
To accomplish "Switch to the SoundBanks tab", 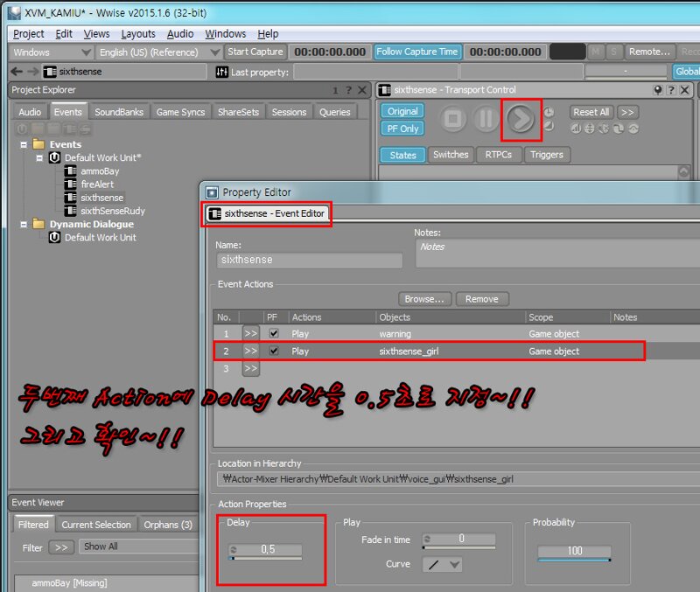I will pyautogui.click(x=119, y=112).
